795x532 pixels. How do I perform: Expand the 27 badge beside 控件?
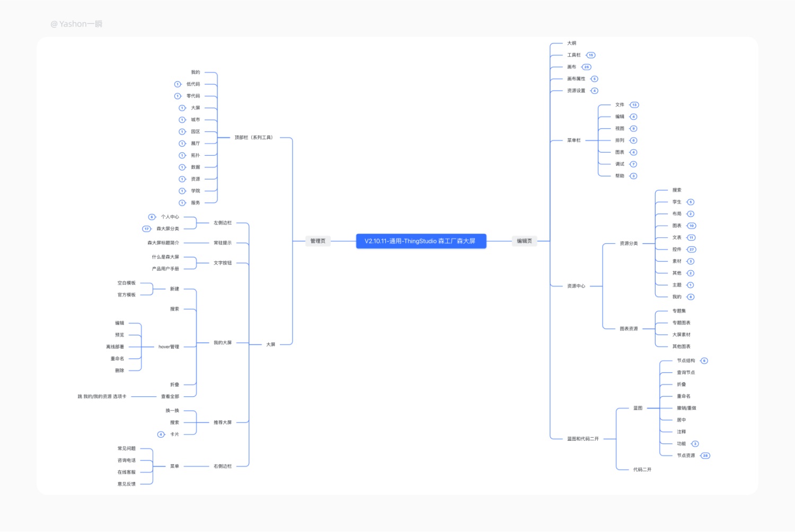tap(692, 250)
